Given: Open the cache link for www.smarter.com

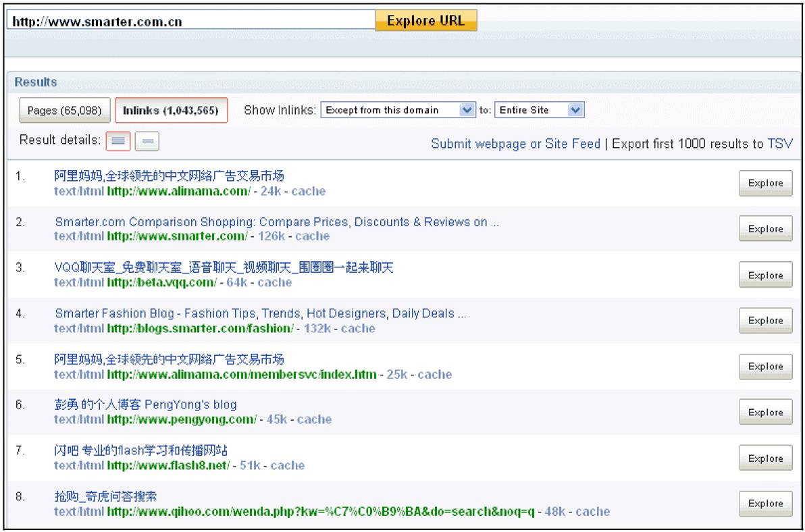Looking at the screenshot, I should pyautogui.click(x=313, y=236).
